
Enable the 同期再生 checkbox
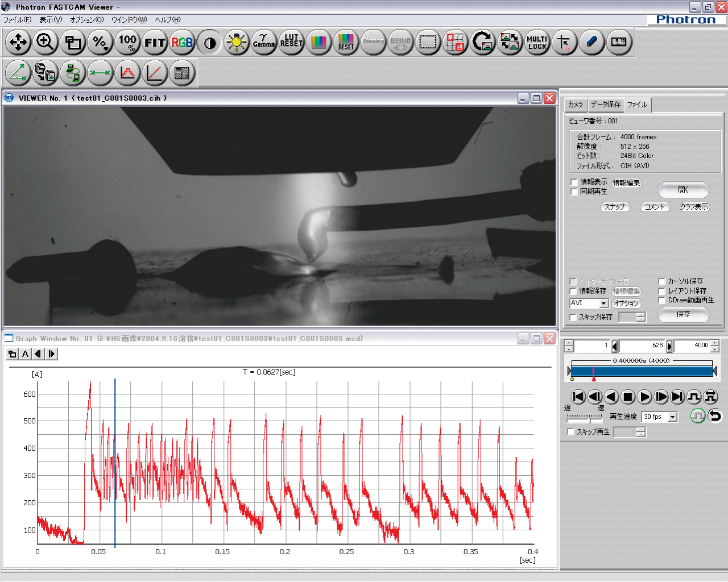[574, 192]
